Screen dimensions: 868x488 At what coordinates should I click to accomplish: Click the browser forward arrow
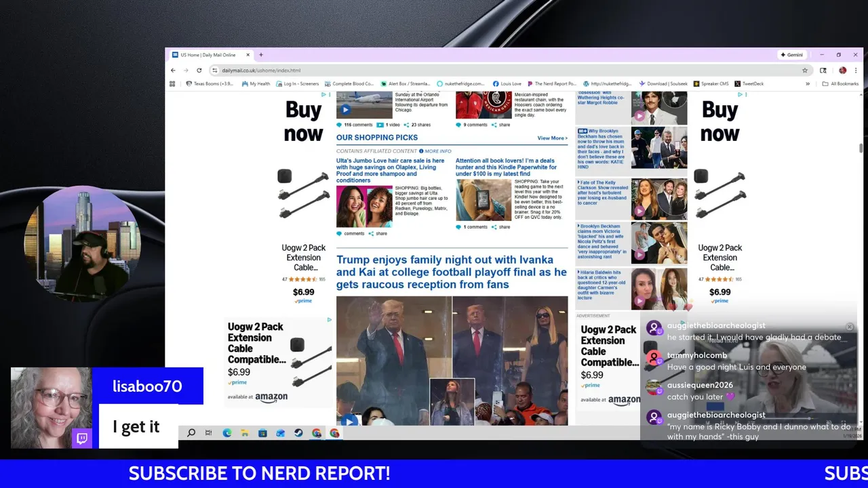click(x=186, y=70)
